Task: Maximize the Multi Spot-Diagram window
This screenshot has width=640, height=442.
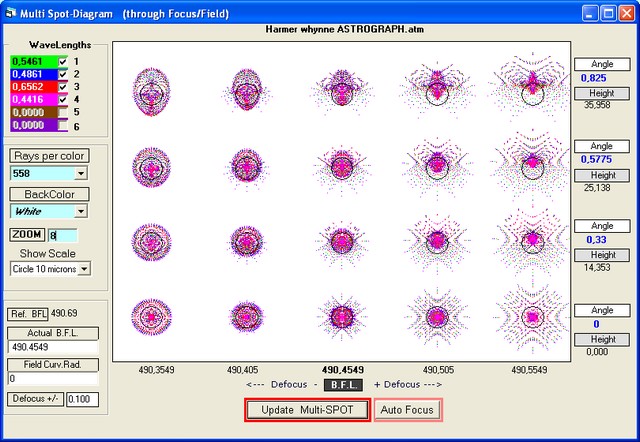Action: point(608,13)
